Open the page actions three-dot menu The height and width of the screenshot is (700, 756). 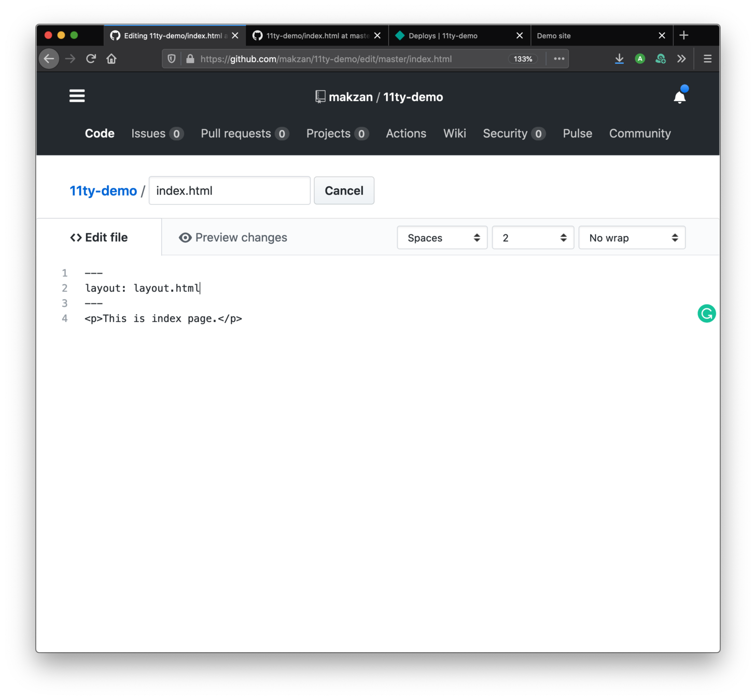tap(559, 59)
